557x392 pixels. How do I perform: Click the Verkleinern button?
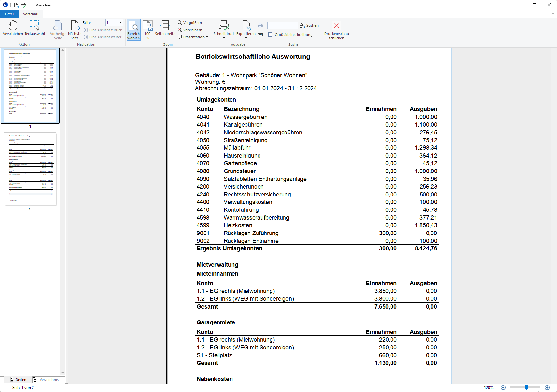[190, 30]
